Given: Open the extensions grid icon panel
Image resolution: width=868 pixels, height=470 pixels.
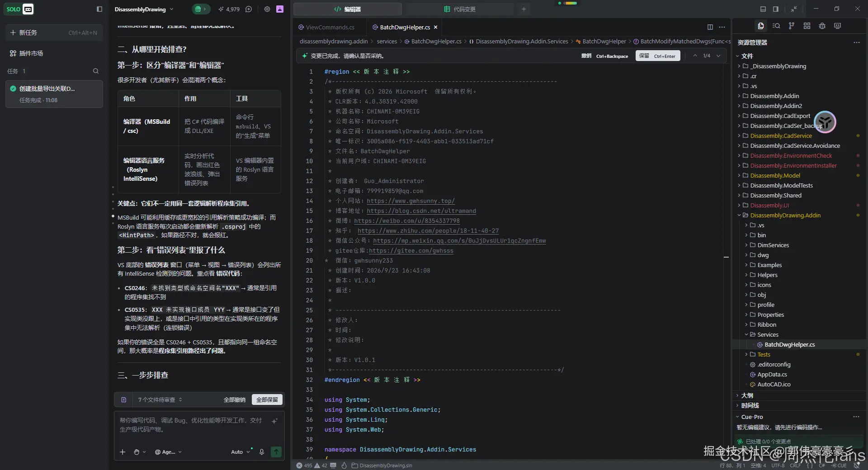Looking at the screenshot, I should (x=807, y=26).
